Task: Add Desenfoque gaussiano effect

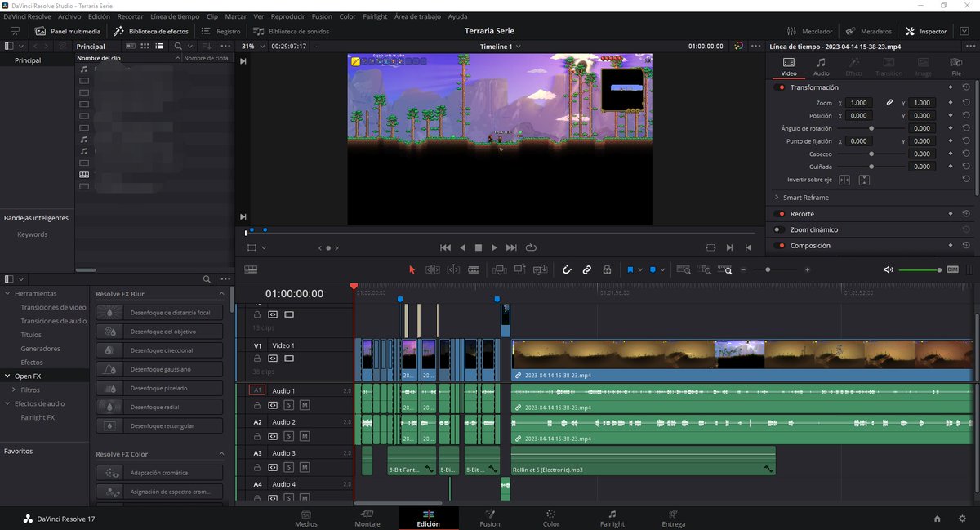Action: tap(159, 369)
